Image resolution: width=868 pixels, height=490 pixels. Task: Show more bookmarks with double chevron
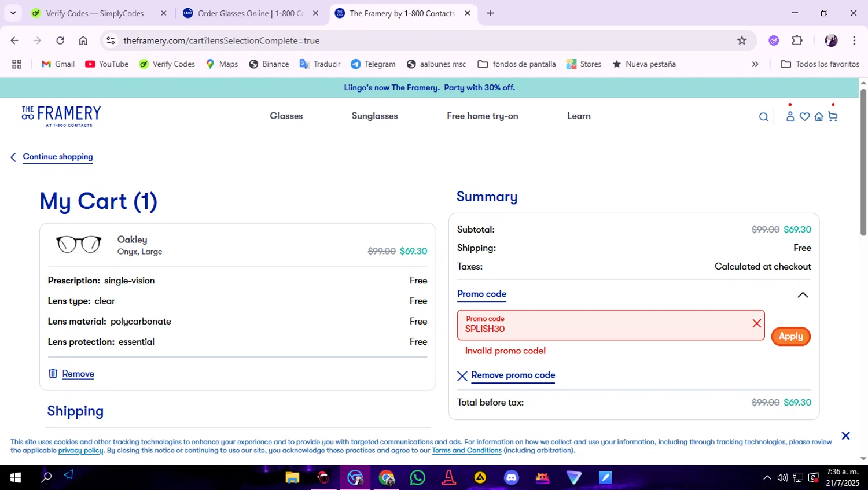click(755, 64)
